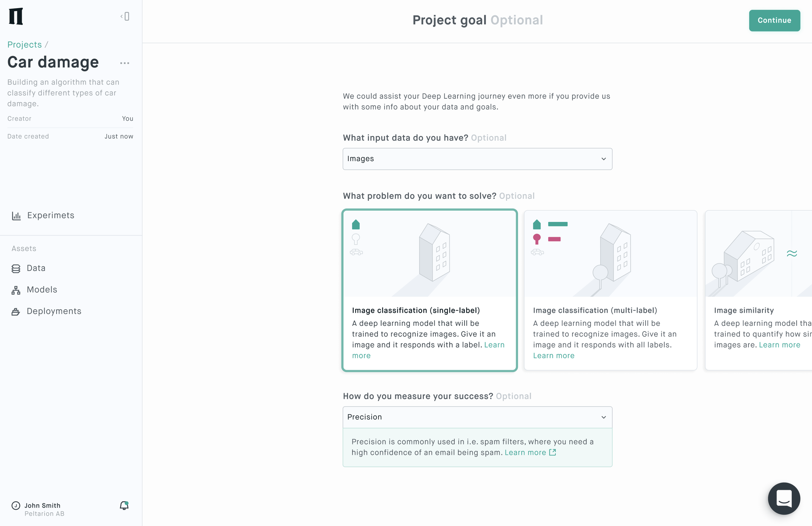Click the Experiments bar chart icon
Screen dimensions: 812x526
click(x=16, y=216)
